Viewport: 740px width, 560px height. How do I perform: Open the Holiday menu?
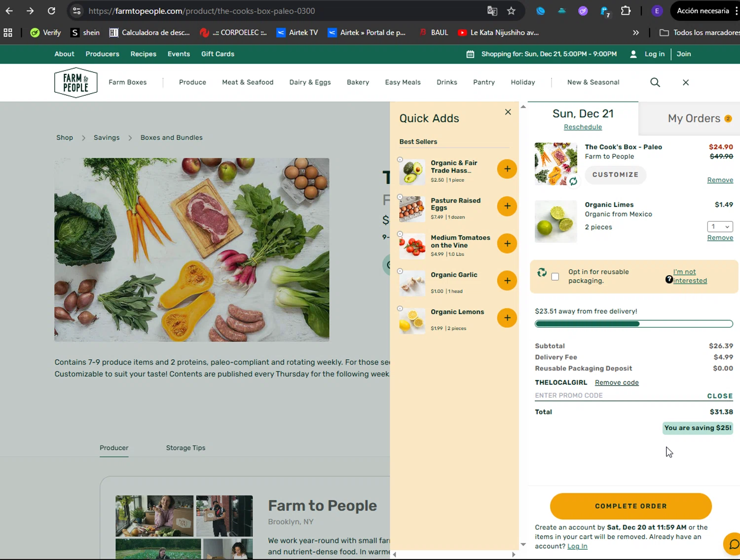[522, 82]
